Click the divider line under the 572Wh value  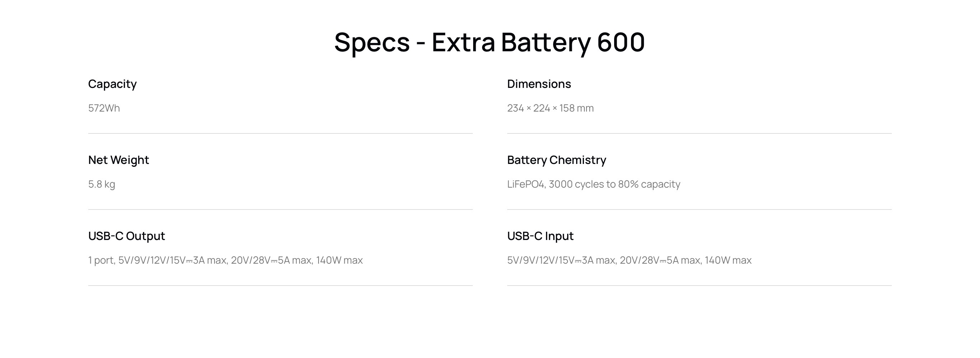click(x=281, y=133)
